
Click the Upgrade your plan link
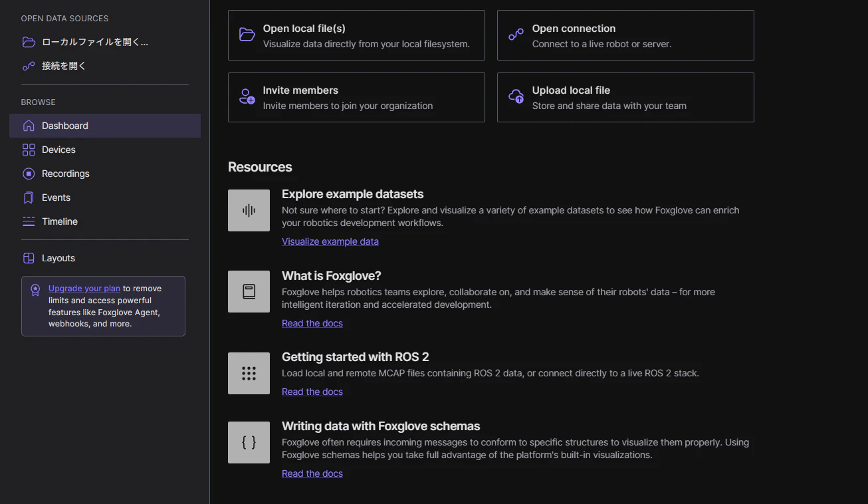pos(84,289)
